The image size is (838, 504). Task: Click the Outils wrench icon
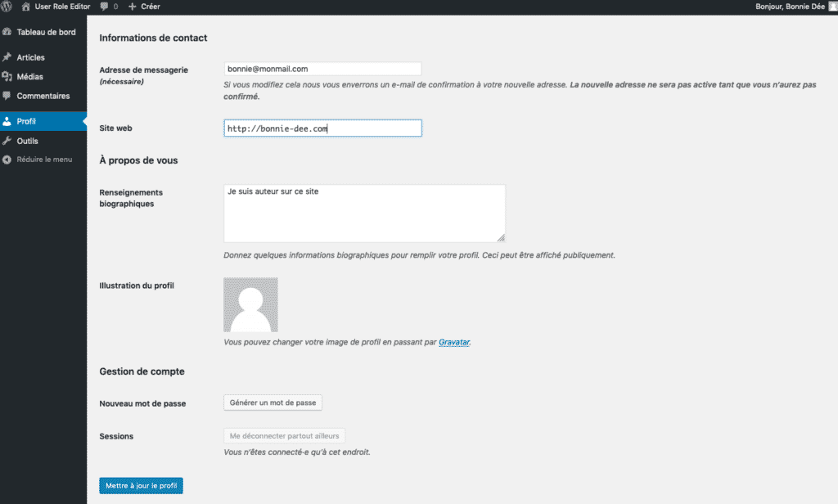tap(7, 141)
